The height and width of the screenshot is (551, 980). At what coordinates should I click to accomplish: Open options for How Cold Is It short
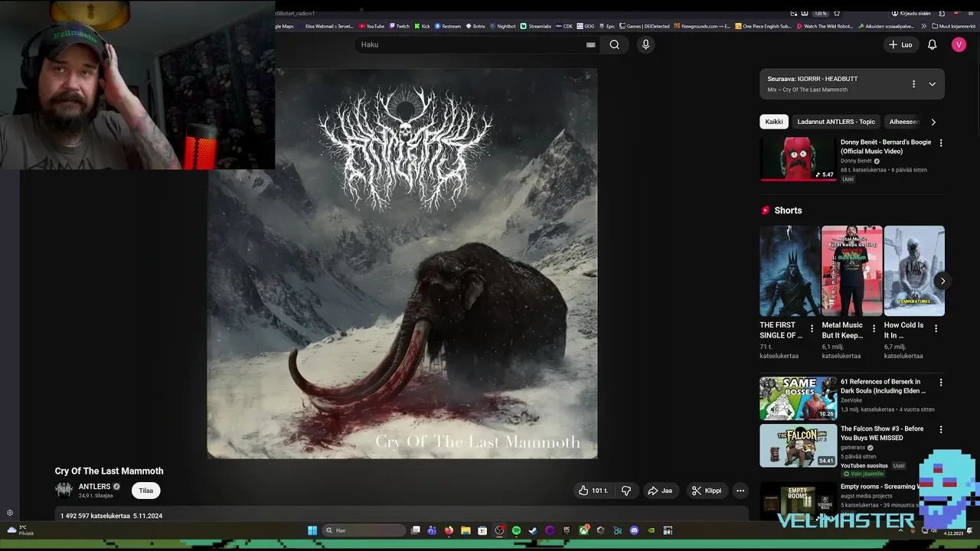[936, 329]
